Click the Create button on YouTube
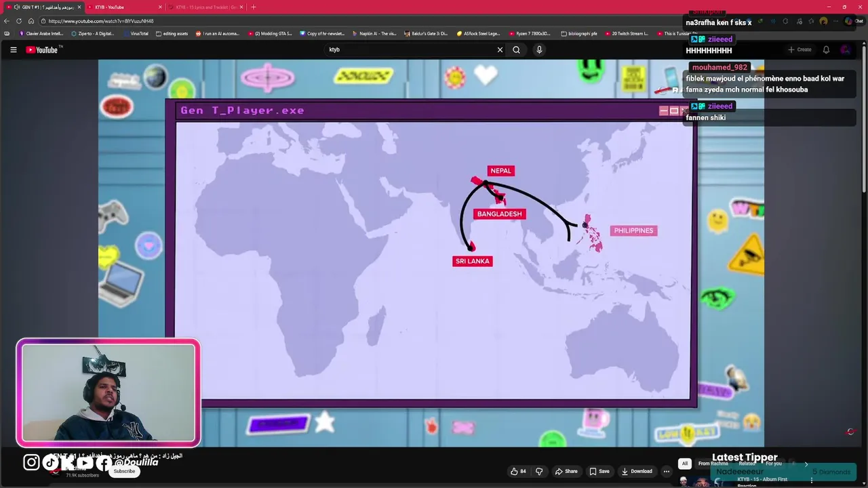The width and height of the screenshot is (868, 488). [800, 49]
